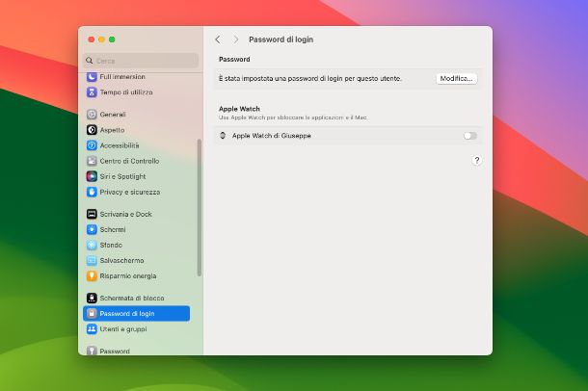Viewport: 588px width, 391px height.
Task: Choose the Utenti e gruppi label
Action: tap(123, 328)
